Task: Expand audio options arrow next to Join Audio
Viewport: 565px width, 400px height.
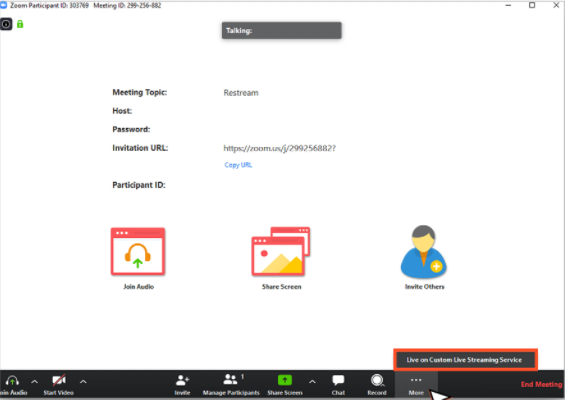Action: tap(35, 381)
